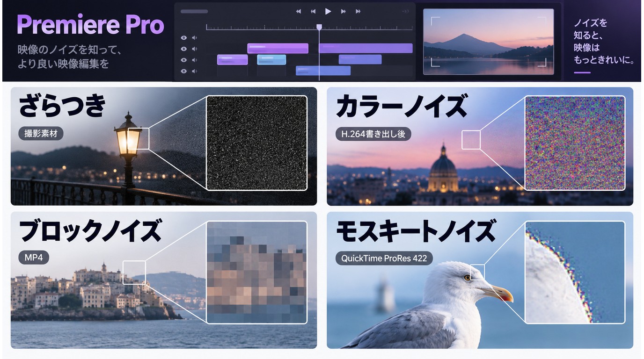Select the light blue clip on the third track
The width and height of the screenshot is (644, 359).
point(271,59)
